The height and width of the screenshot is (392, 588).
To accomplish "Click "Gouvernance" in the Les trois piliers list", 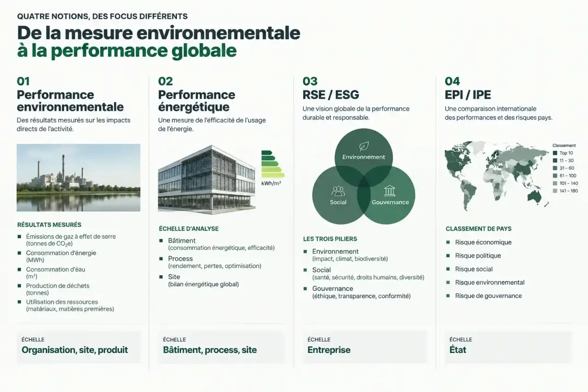I will point(333,289).
